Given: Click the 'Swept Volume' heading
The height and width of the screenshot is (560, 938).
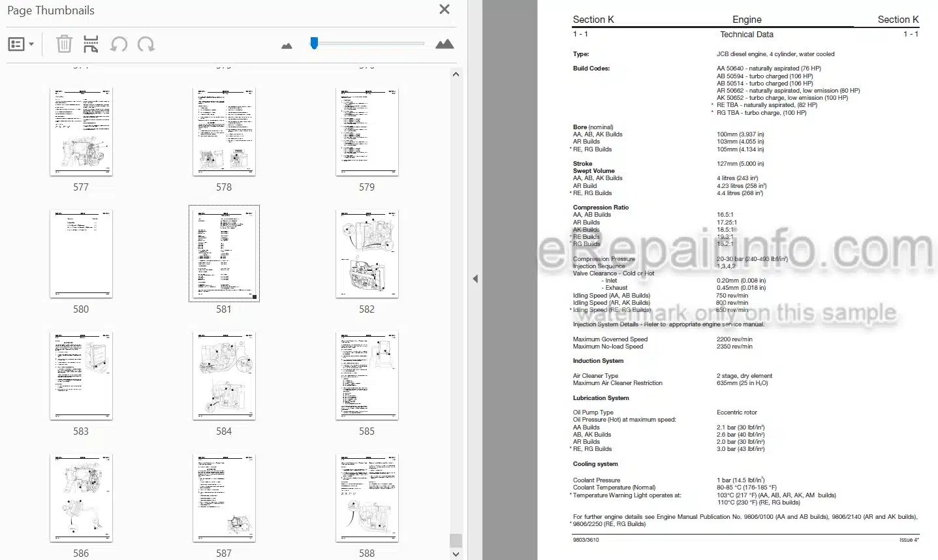Looking at the screenshot, I should (x=593, y=171).
